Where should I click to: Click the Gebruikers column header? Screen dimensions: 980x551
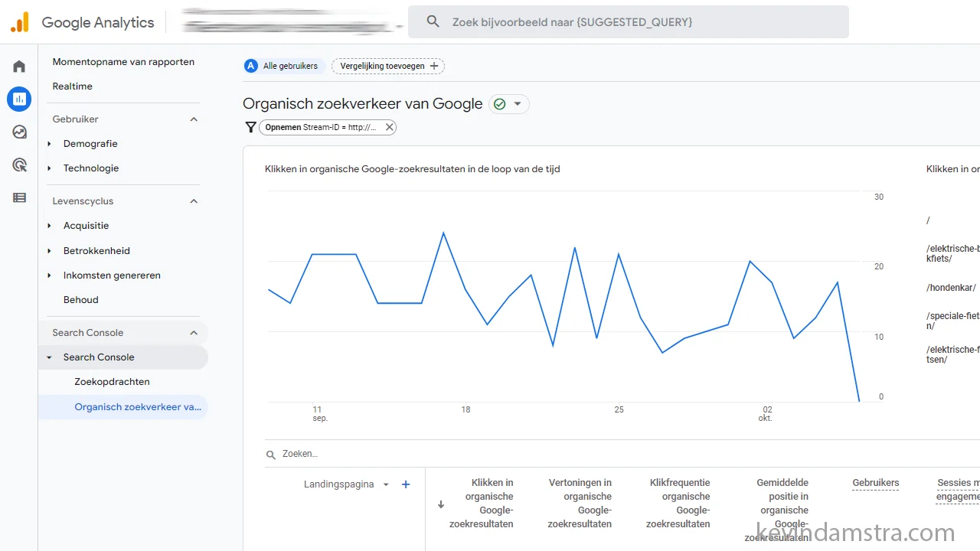(875, 483)
